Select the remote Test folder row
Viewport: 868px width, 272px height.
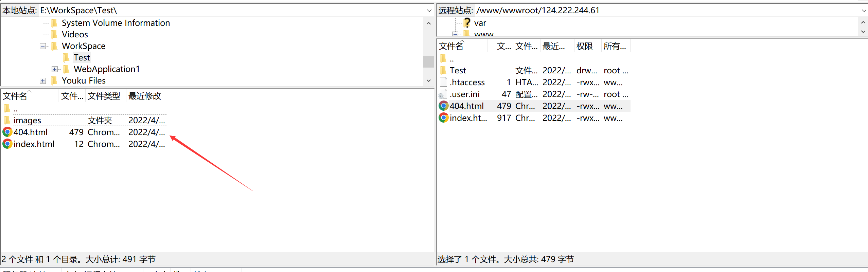(534, 70)
